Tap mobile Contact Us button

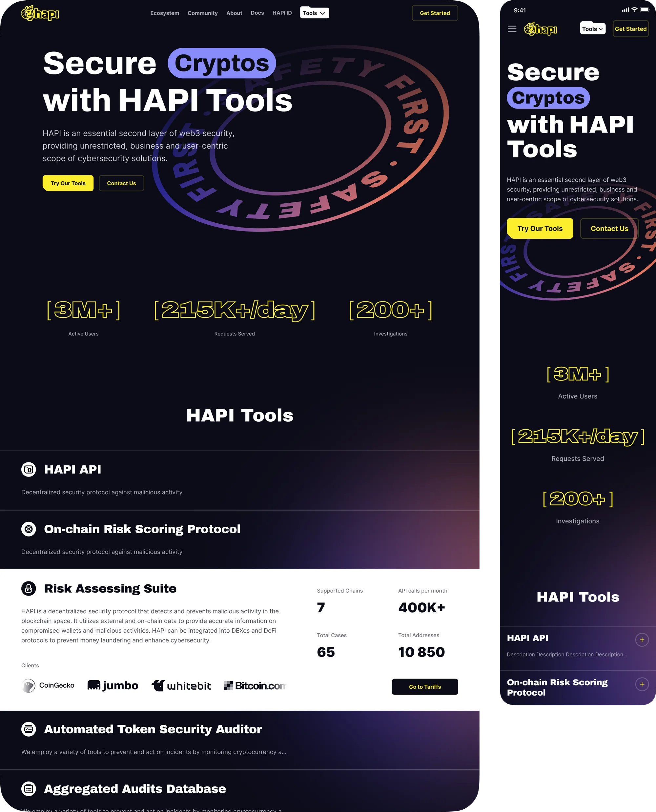[609, 229]
